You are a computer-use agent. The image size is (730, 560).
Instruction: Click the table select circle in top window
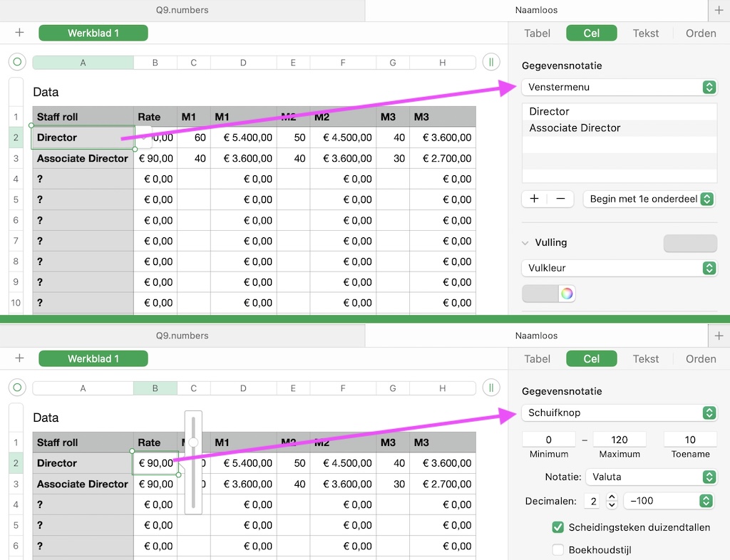[x=17, y=62]
